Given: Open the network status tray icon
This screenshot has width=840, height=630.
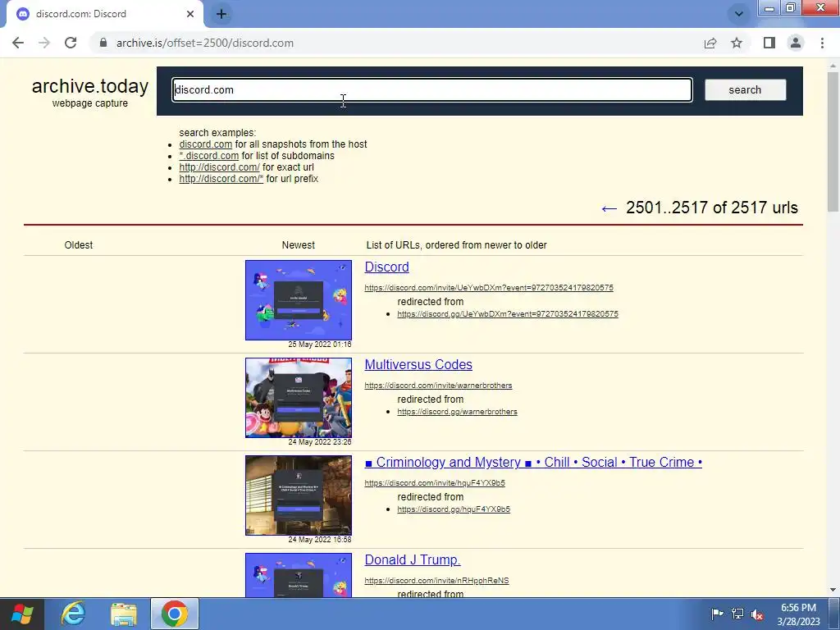Looking at the screenshot, I should click(737, 614).
